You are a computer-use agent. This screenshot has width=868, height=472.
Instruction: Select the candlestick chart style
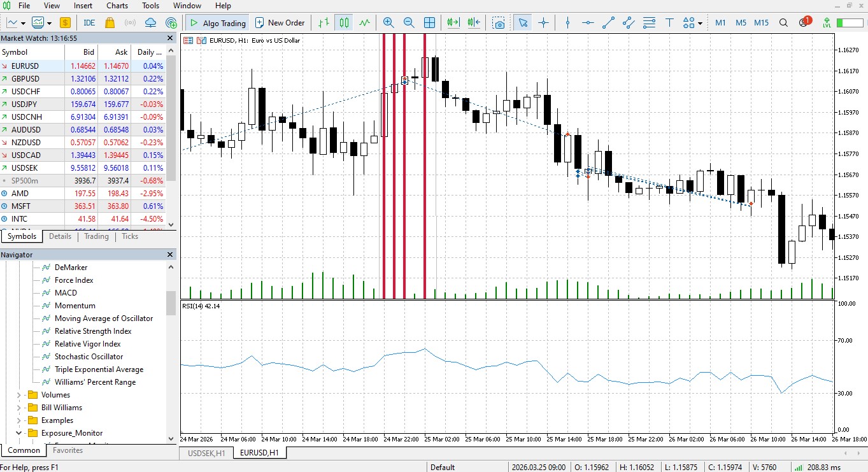coord(344,22)
